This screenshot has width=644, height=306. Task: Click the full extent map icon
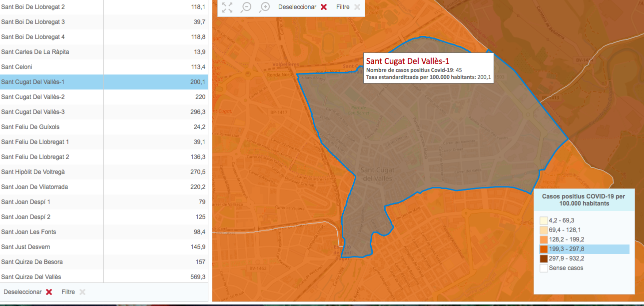pyautogui.click(x=227, y=7)
